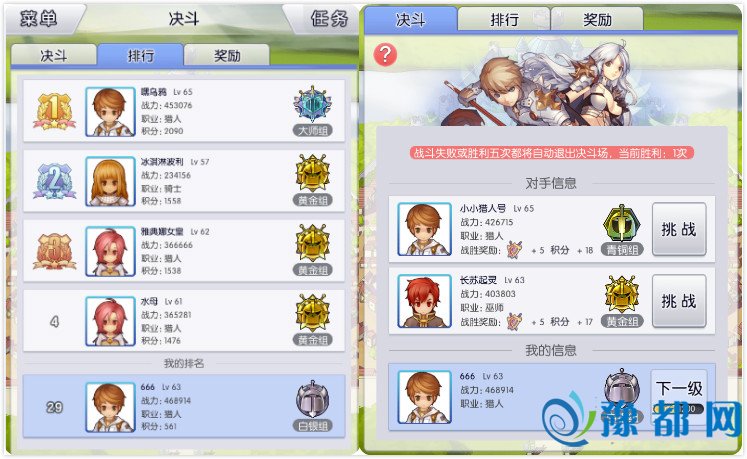
Task: Click the red question mark help icon
Action: pos(385,55)
